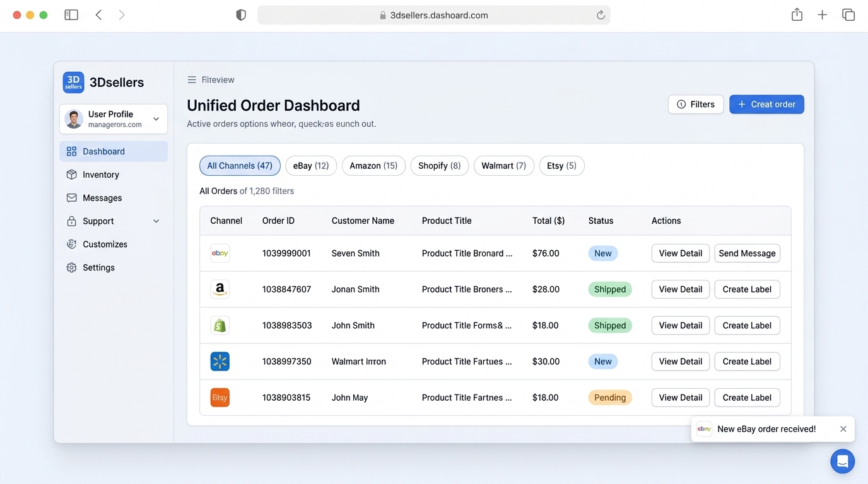This screenshot has width=868, height=484.
Task: Click the Etsy icon for John May's order
Action: [x=220, y=397]
